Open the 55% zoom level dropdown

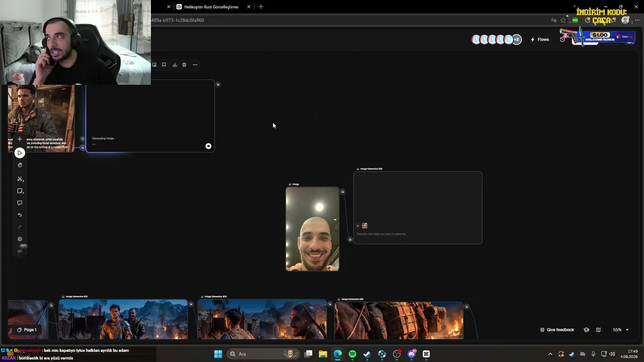[620, 330]
